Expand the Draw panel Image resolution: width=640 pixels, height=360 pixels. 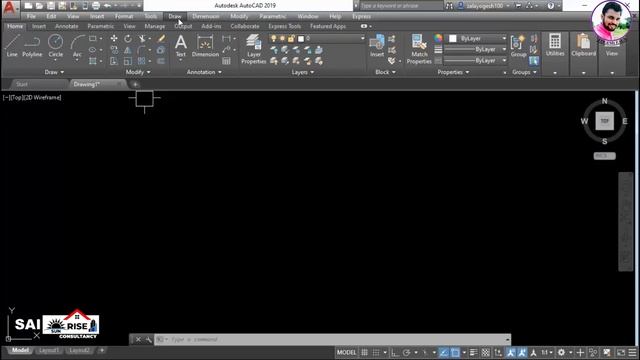[54, 72]
